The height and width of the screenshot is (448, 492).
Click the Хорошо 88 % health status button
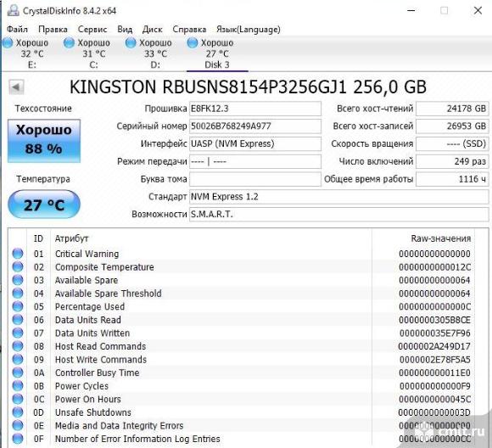44,141
